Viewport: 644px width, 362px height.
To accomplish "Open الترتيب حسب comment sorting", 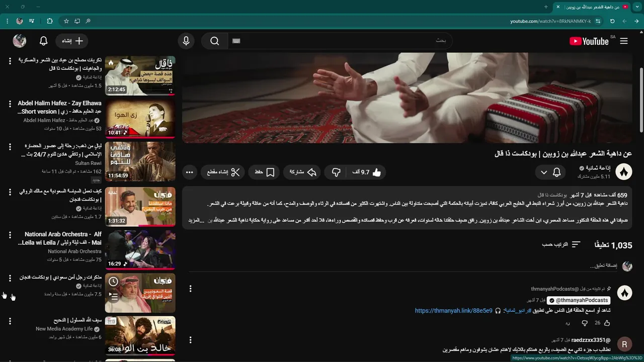I will click(561, 244).
